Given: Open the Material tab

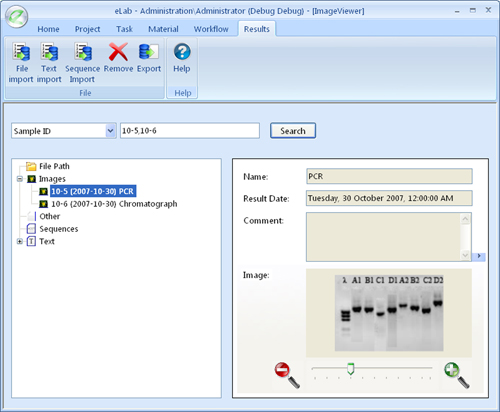Looking at the screenshot, I should (163, 29).
